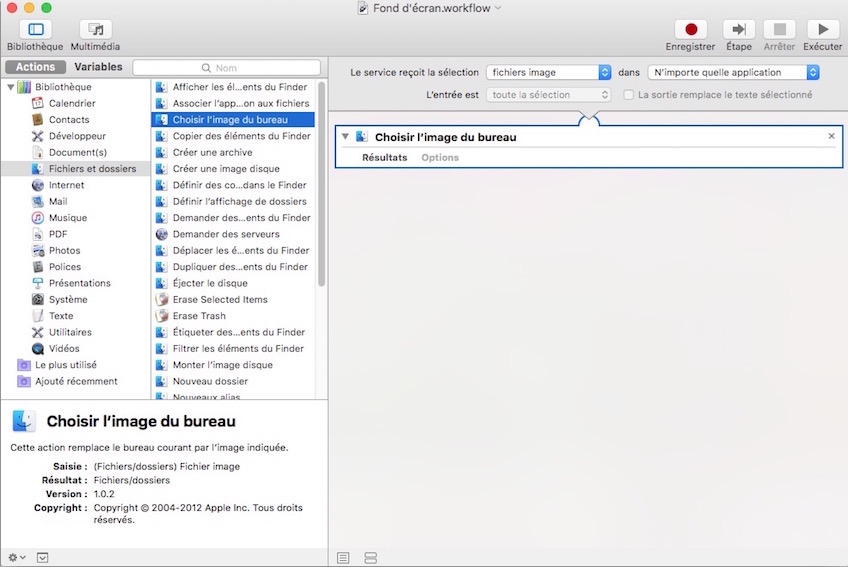Viewport: 848px width, 567px height.
Task: Select PDF category
Action: click(58, 234)
